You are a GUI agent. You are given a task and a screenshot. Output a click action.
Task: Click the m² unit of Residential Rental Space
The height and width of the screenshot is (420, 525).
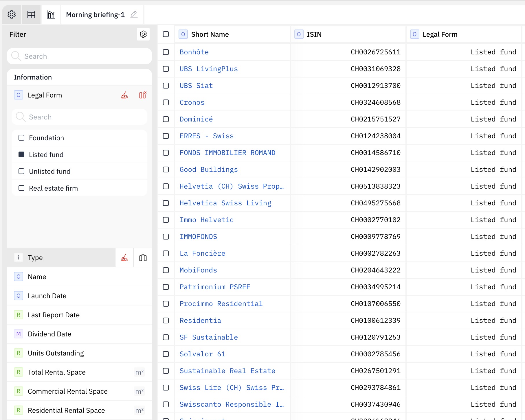pyautogui.click(x=139, y=410)
